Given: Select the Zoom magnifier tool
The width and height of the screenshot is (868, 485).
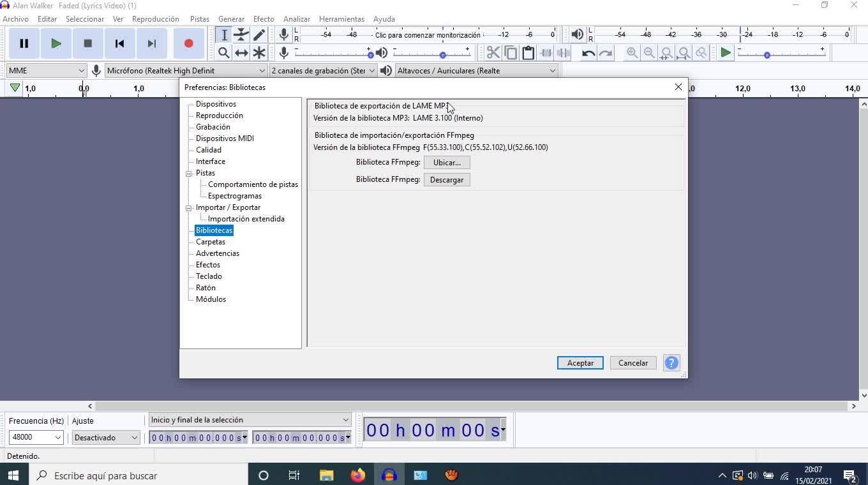Looking at the screenshot, I should (224, 53).
